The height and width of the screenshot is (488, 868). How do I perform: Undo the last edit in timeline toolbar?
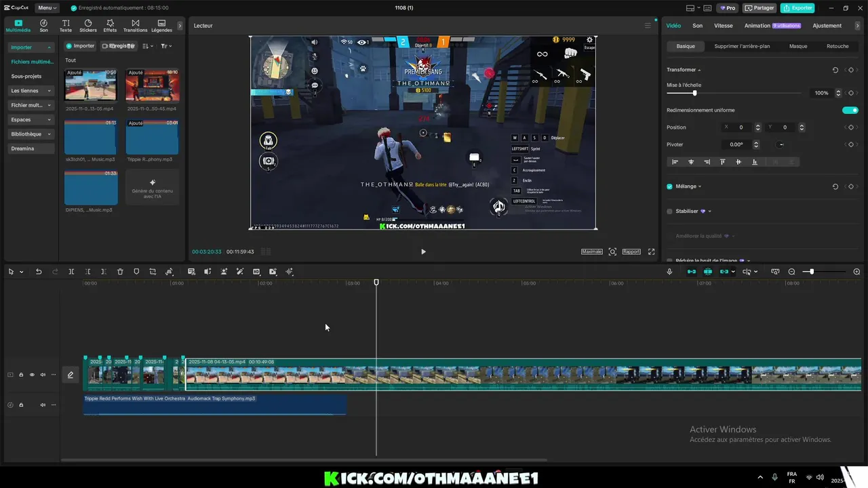pyautogui.click(x=39, y=272)
